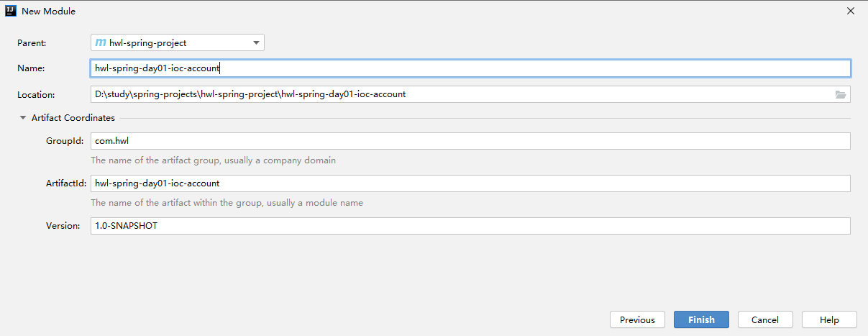Viewport: 868px width, 336px height.
Task: Focus the Version field showing 1.0-SNAPSHOT
Action: [x=470, y=226]
